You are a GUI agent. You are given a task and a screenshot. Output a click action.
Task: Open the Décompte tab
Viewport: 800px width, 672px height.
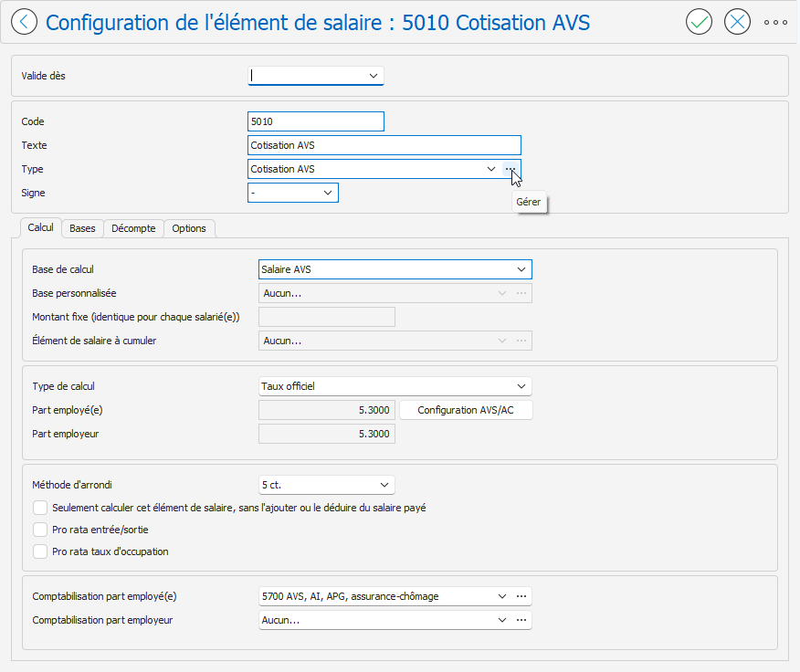[133, 228]
